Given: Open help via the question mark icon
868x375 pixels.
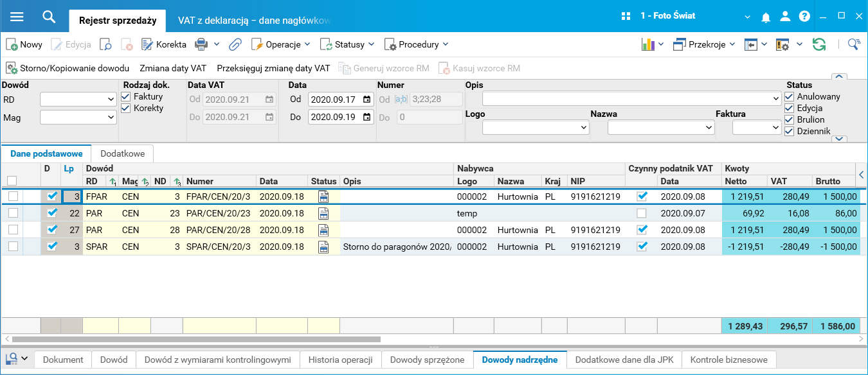Looking at the screenshot, I should 804,16.
